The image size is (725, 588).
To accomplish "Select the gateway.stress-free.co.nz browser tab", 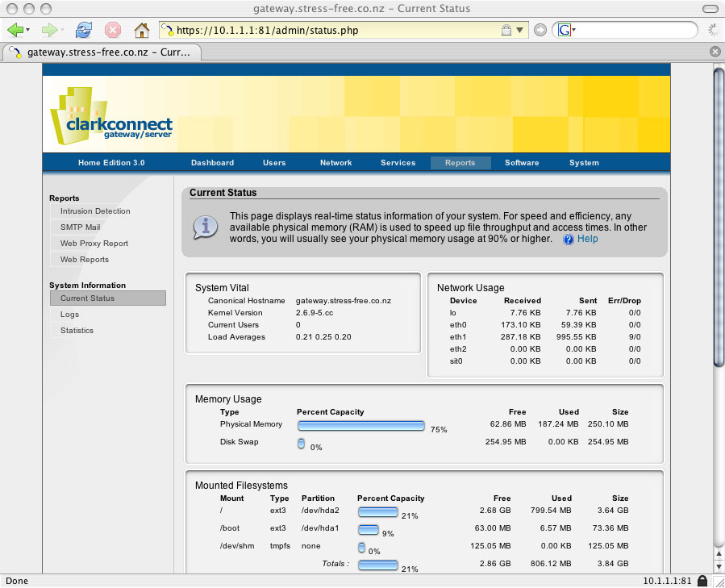I will [x=102, y=52].
